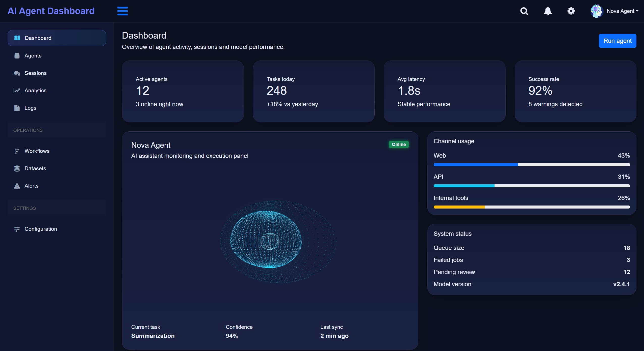
Task: Click the green Online status badge
Action: [x=399, y=144]
